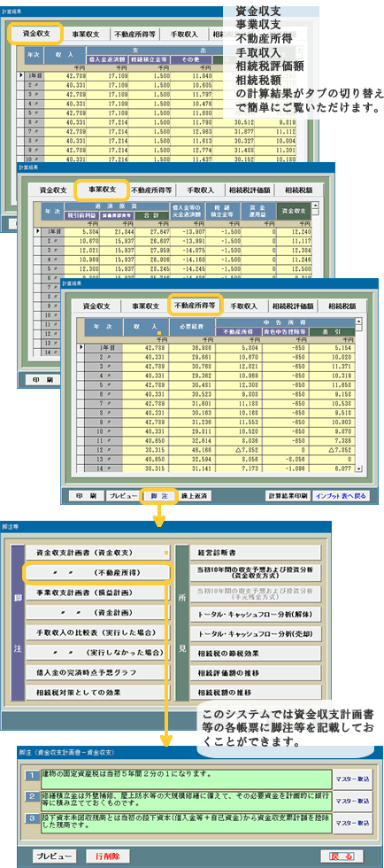
Task: Open 経営診断書 button
Action: pos(256,553)
